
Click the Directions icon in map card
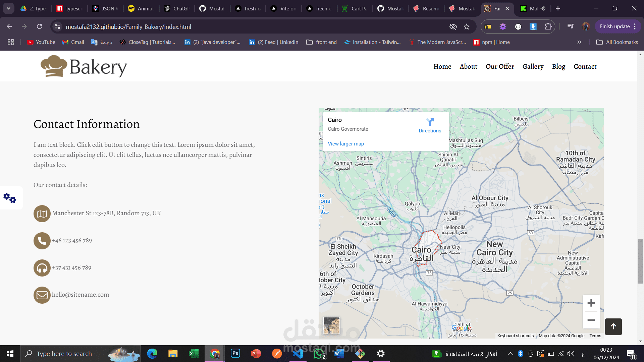click(430, 121)
